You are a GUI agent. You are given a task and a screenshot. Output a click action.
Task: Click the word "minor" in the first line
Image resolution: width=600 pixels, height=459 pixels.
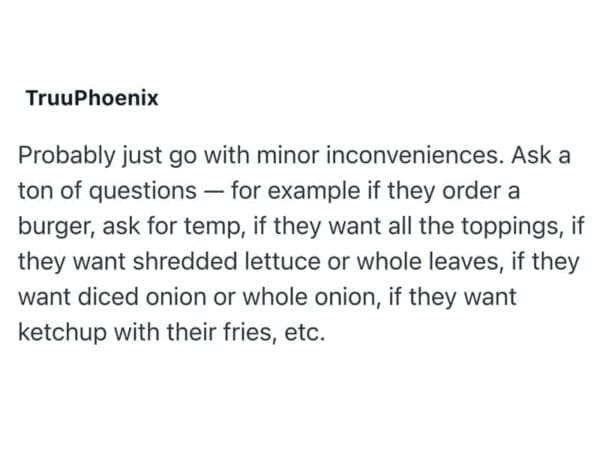318,157
